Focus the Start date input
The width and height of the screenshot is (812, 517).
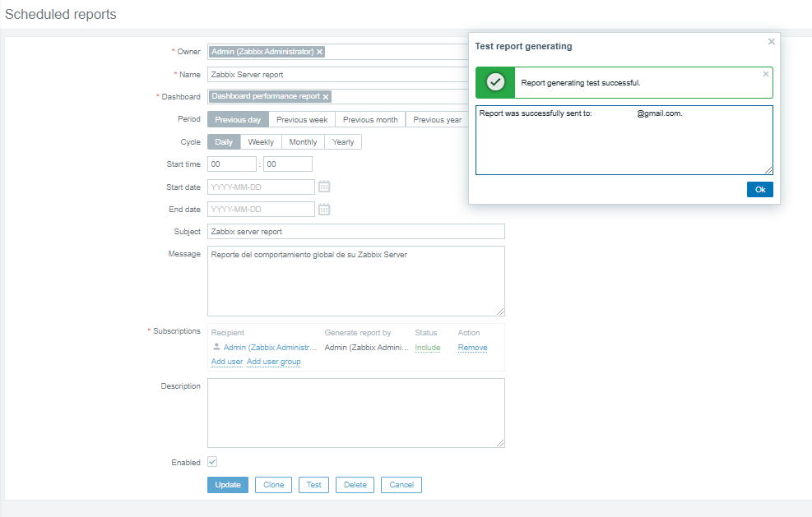tap(261, 187)
